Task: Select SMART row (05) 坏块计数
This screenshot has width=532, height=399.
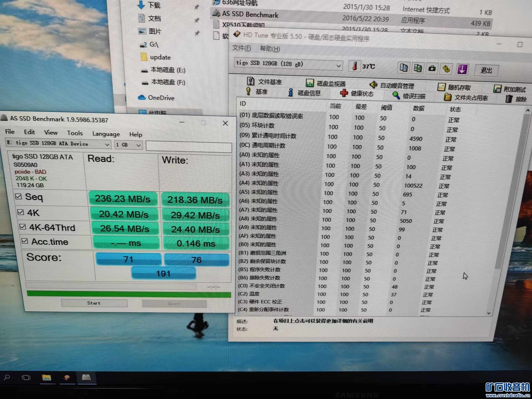Action: (x=349, y=127)
